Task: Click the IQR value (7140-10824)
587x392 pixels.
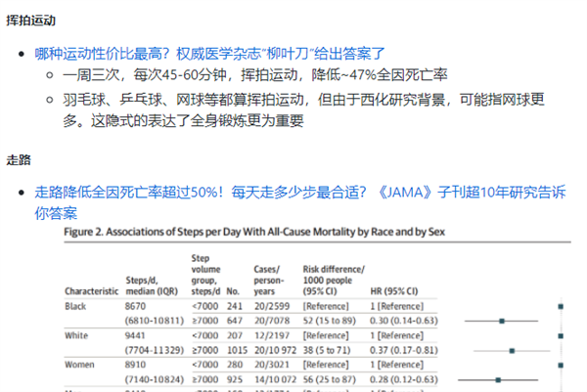Action: coord(155,379)
